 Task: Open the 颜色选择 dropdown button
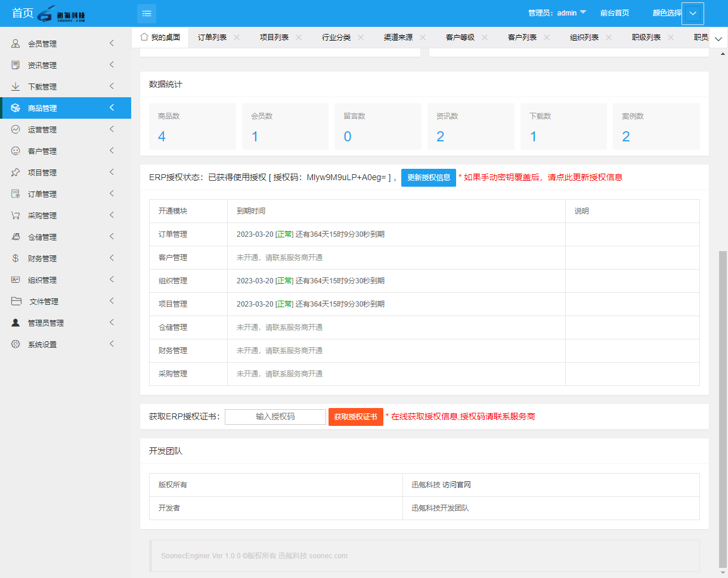[693, 14]
